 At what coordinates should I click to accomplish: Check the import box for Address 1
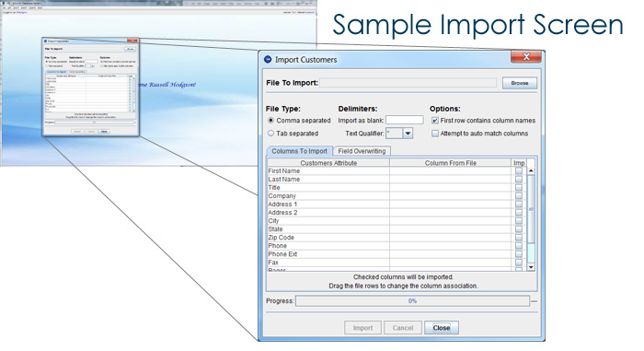(519, 205)
